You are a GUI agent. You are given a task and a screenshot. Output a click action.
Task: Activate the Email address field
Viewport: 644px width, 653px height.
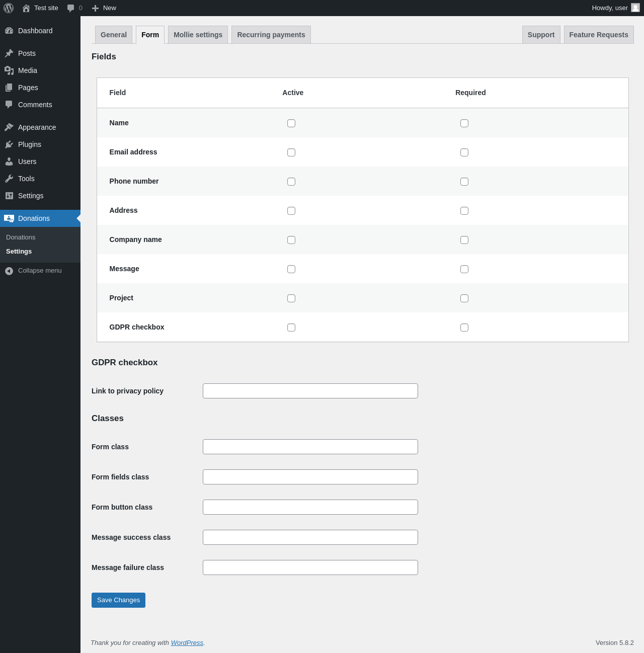point(291,152)
